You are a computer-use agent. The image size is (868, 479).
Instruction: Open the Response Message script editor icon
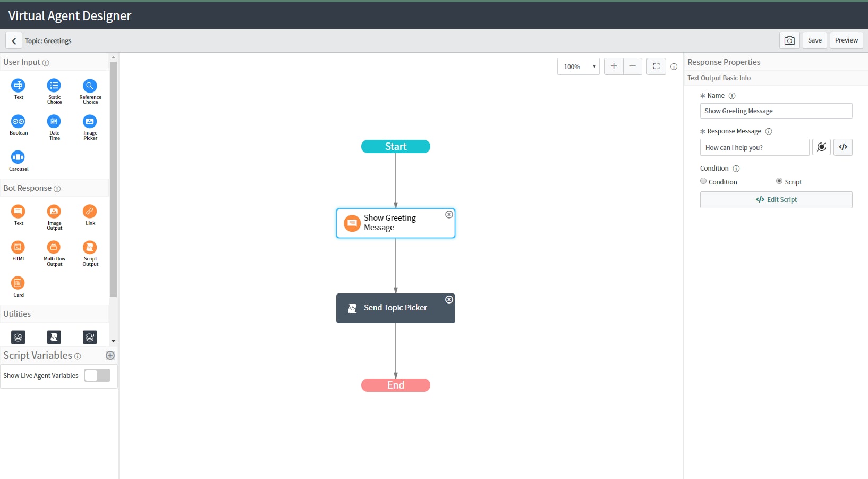[x=843, y=147]
